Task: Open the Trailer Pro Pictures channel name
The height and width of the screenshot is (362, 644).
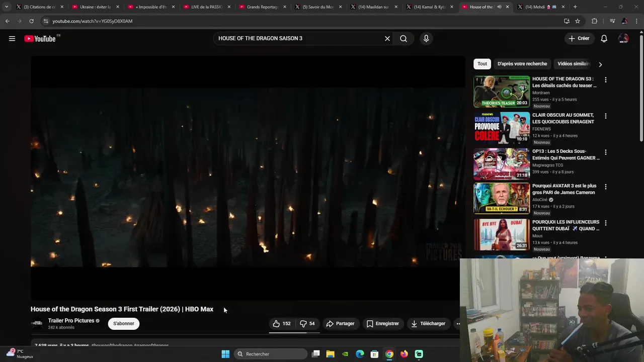Action: point(71,321)
